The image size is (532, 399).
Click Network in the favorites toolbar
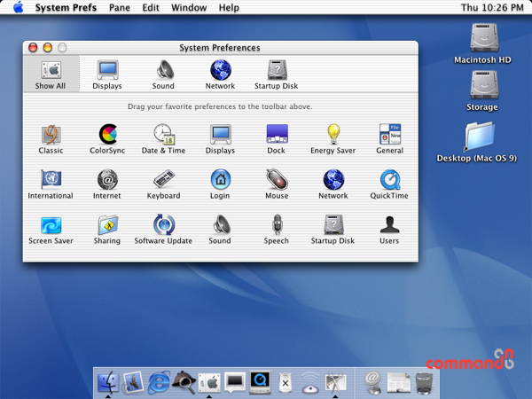coord(220,74)
